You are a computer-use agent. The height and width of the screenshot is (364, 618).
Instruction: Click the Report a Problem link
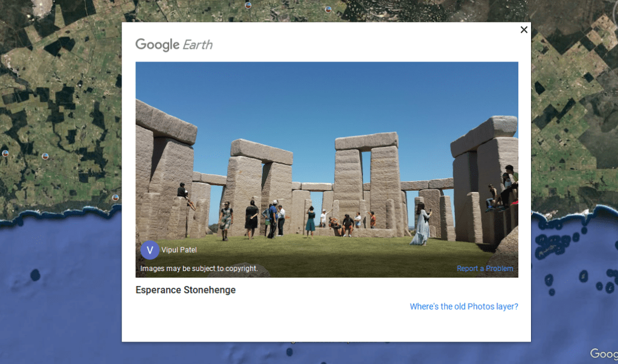[x=484, y=269]
